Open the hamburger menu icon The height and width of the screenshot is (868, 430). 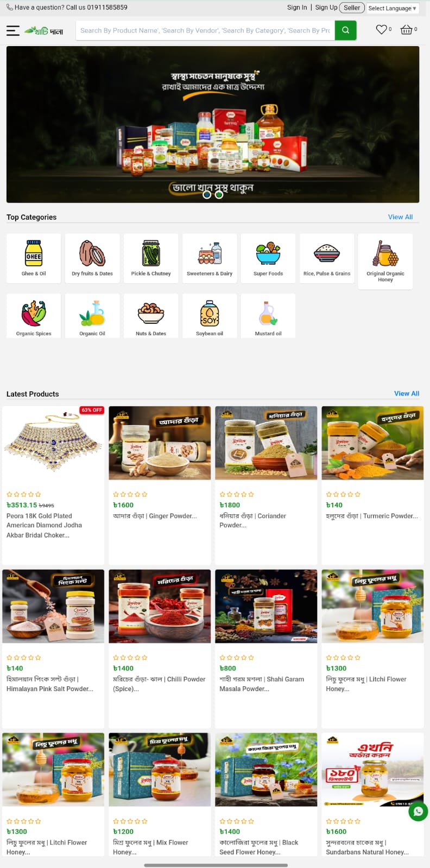[13, 31]
